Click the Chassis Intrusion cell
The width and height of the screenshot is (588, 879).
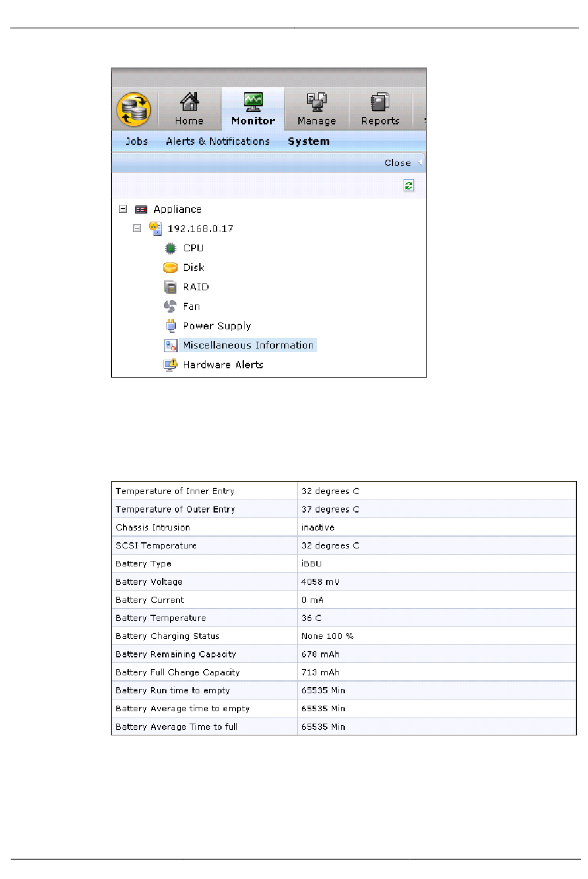(x=204, y=527)
